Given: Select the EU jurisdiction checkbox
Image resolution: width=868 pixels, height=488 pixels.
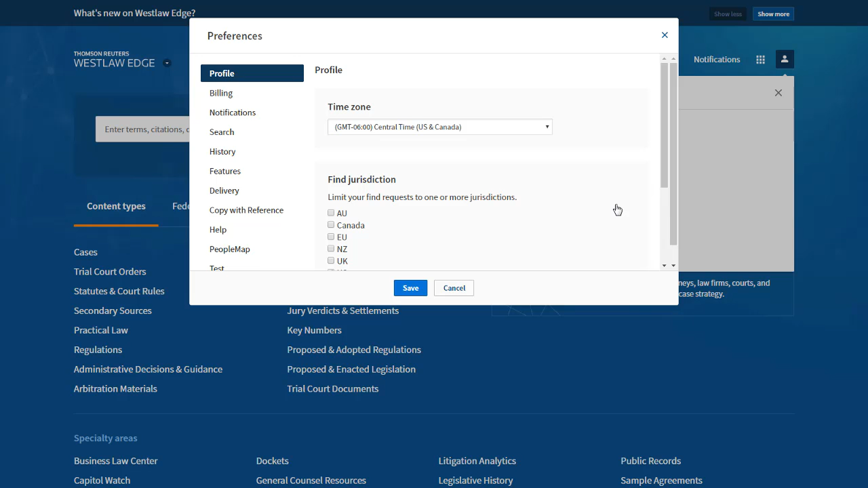Looking at the screenshot, I should pos(331,237).
